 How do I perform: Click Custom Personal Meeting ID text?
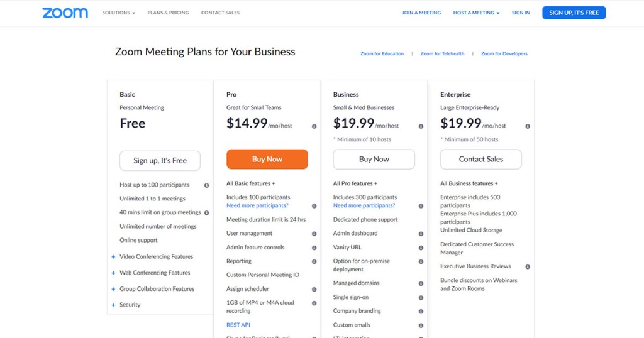[263, 275]
